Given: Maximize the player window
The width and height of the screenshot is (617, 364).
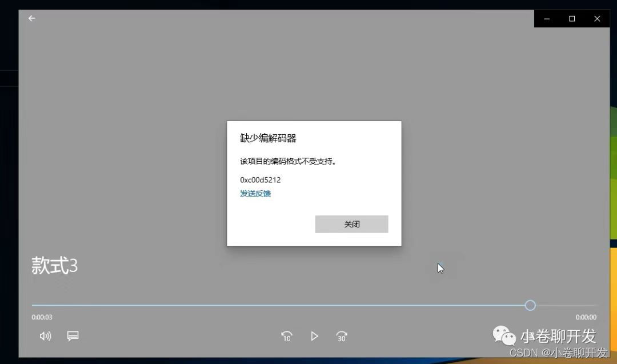Looking at the screenshot, I should pyautogui.click(x=572, y=18).
